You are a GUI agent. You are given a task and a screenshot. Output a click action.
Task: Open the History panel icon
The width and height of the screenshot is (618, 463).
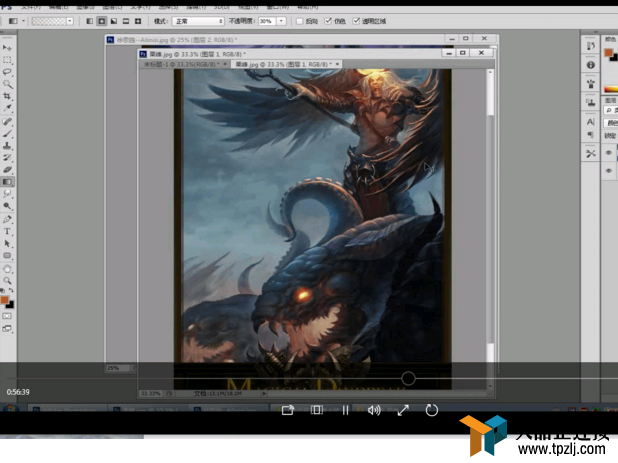pos(590,46)
